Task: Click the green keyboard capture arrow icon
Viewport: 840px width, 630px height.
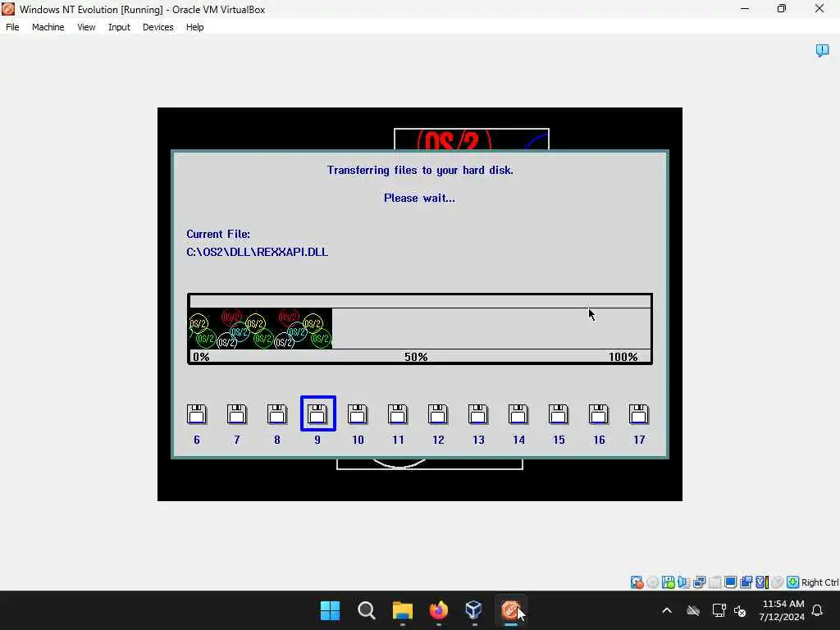Action: [793, 582]
